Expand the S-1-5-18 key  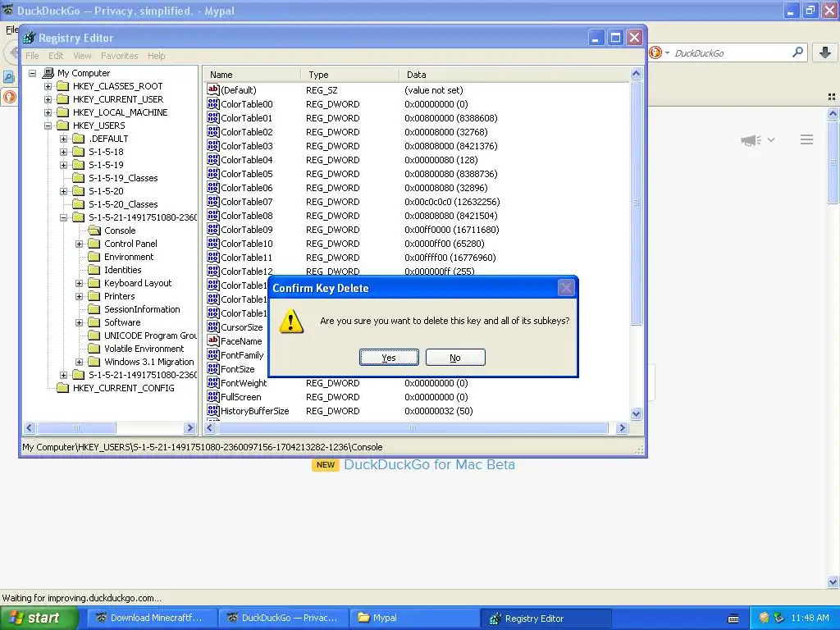click(x=63, y=152)
